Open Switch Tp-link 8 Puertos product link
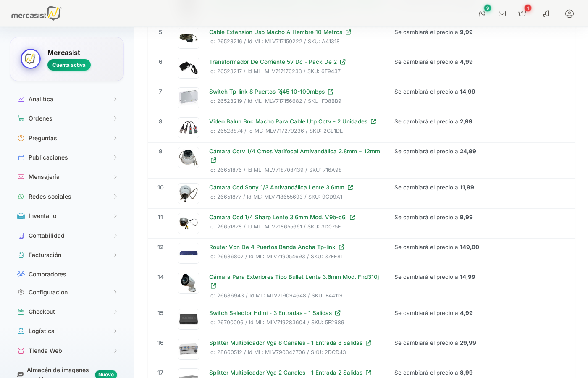The image size is (588, 378). pos(267,92)
